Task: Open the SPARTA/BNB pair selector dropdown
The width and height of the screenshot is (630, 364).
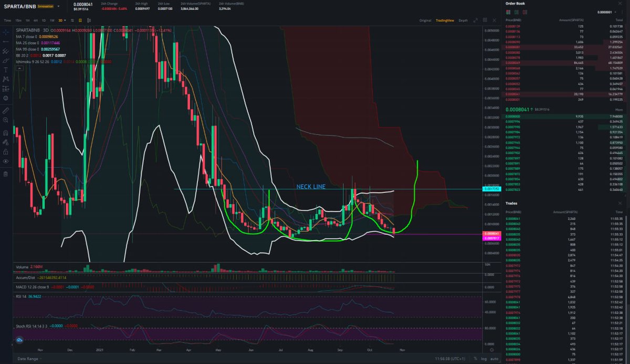Action: click(x=58, y=6)
